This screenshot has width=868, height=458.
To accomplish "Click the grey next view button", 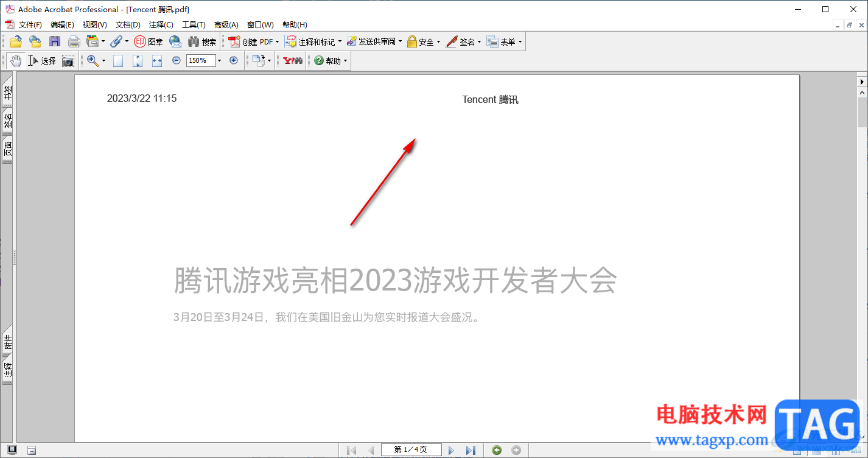I will 516,450.
